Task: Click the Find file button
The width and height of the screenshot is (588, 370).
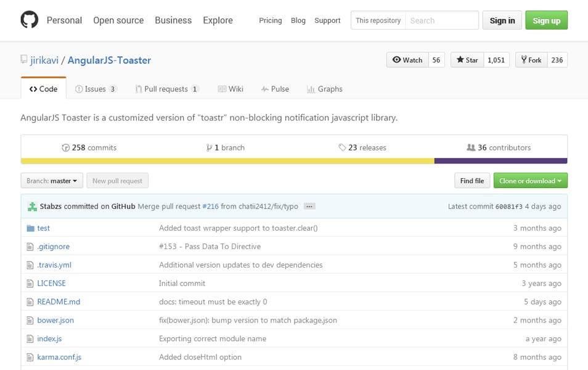Action: pos(472,180)
